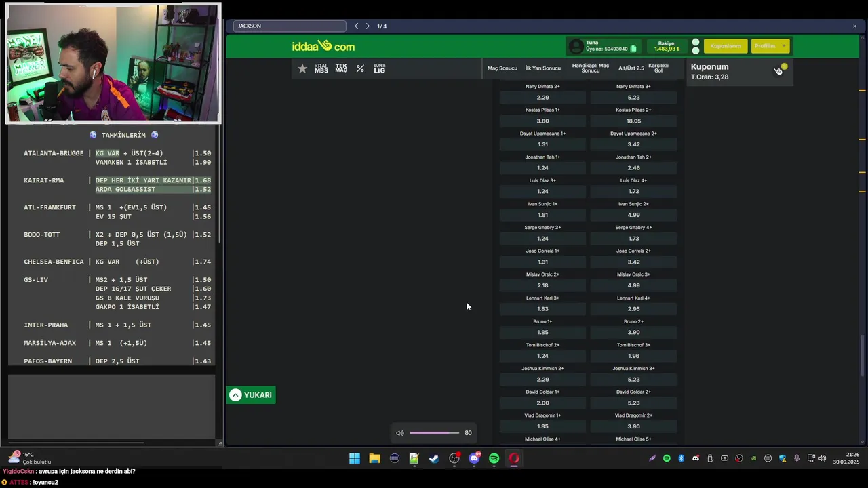The height and width of the screenshot is (488, 868).
Task: Click the Bakiye balance amount
Action: tap(667, 49)
